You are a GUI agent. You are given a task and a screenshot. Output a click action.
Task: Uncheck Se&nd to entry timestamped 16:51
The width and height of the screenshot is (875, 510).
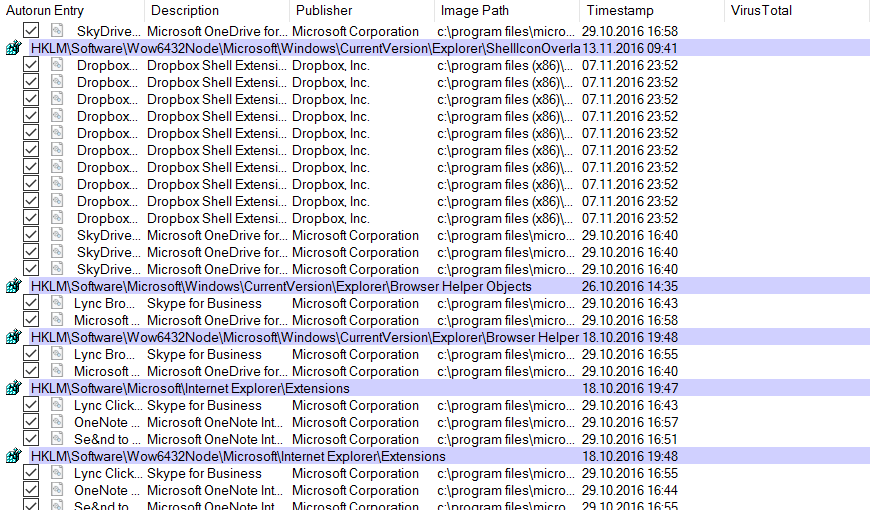tap(31, 439)
